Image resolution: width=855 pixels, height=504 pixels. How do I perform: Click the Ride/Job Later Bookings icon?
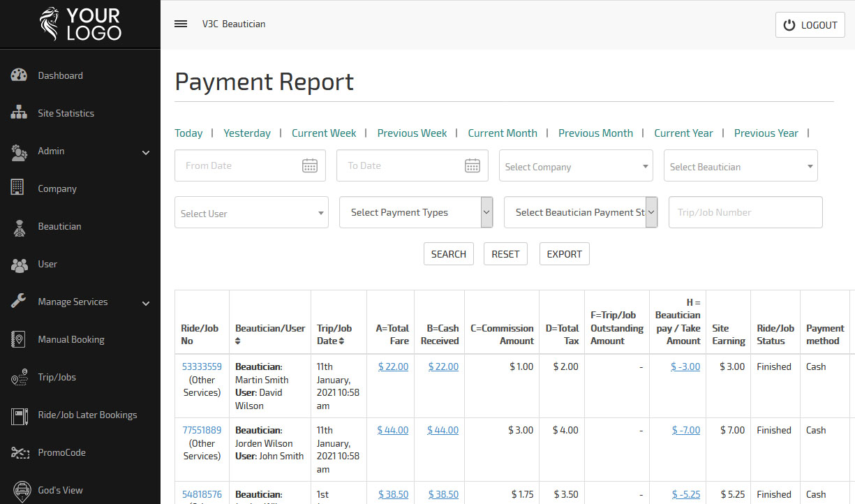19,415
